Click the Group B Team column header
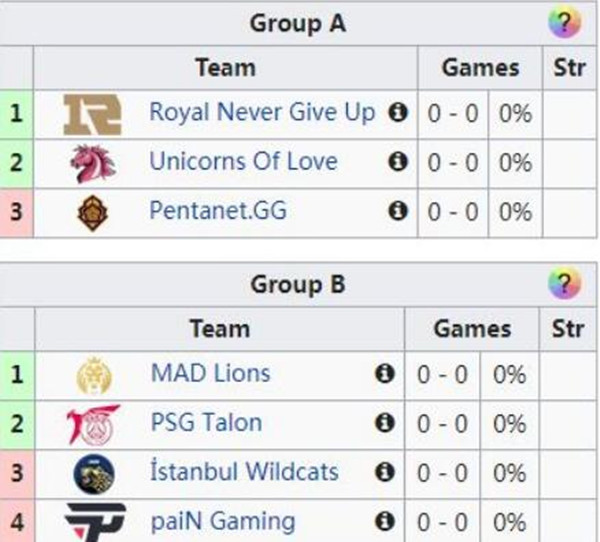 (x=220, y=329)
